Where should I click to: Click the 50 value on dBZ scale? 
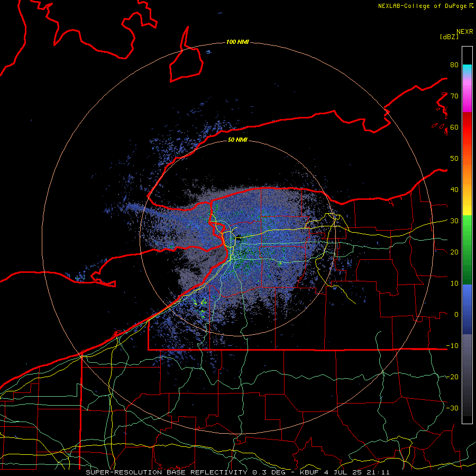454,159
